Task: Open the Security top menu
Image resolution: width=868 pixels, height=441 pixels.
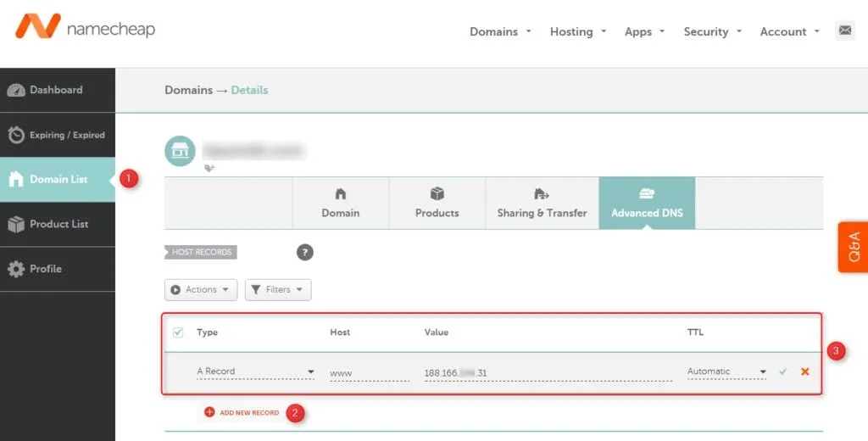Action: click(712, 31)
